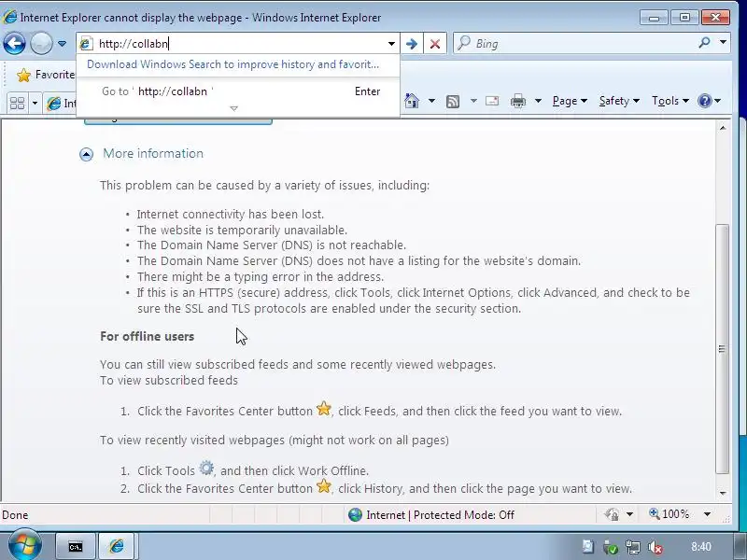Click text about typing error in address
The width and height of the screenshot is (747, 560).
[261, 276]
